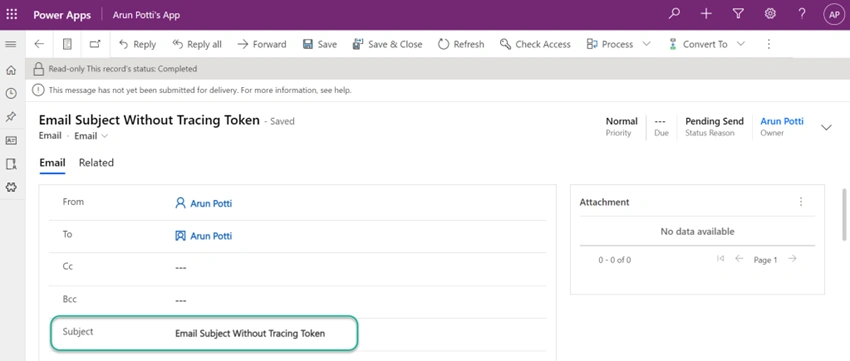Click the read-only lock icon in banner
This screenshot has width=850, height=361.
[38, 69]
